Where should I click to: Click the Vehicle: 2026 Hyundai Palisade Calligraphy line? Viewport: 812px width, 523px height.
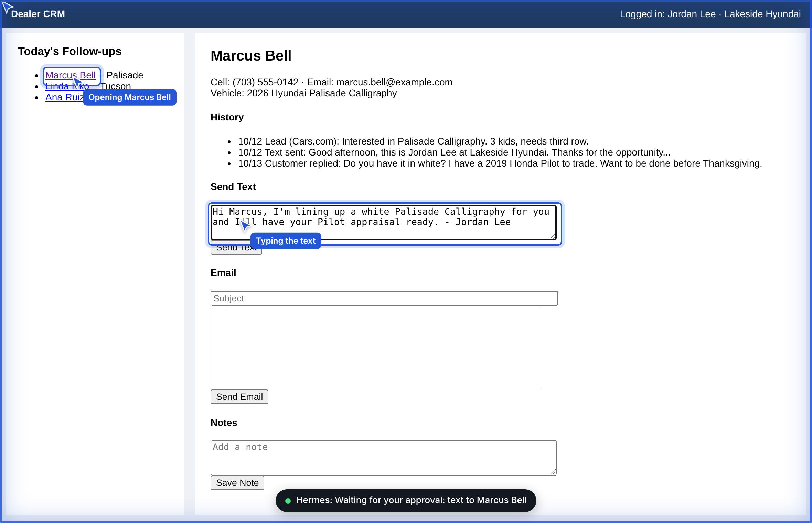[303, 93]
